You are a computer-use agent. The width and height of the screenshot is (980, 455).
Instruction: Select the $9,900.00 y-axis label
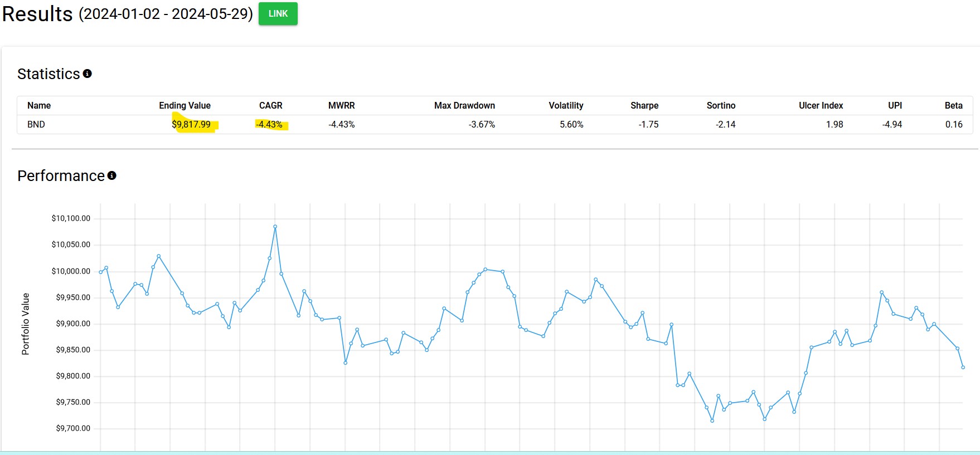73,324
